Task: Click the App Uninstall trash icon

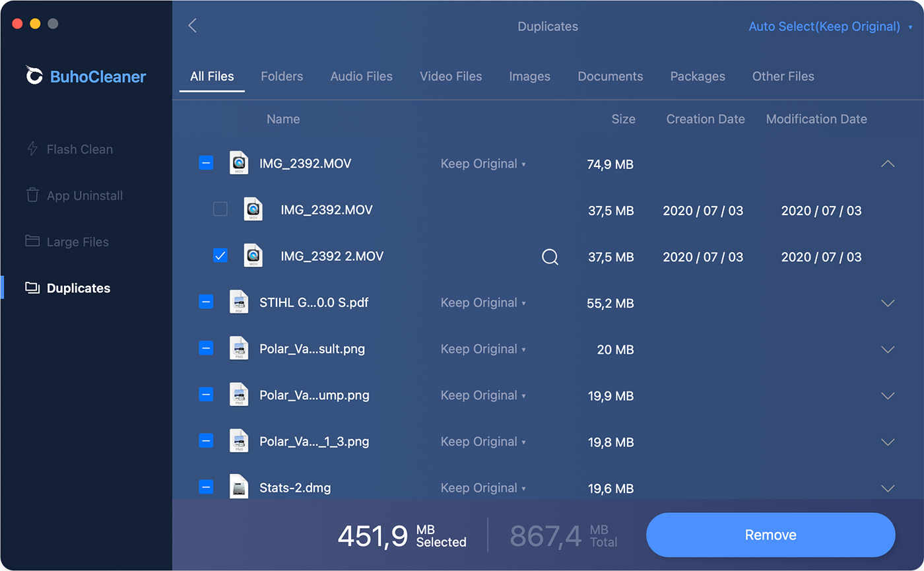Action: pos(32,195)
